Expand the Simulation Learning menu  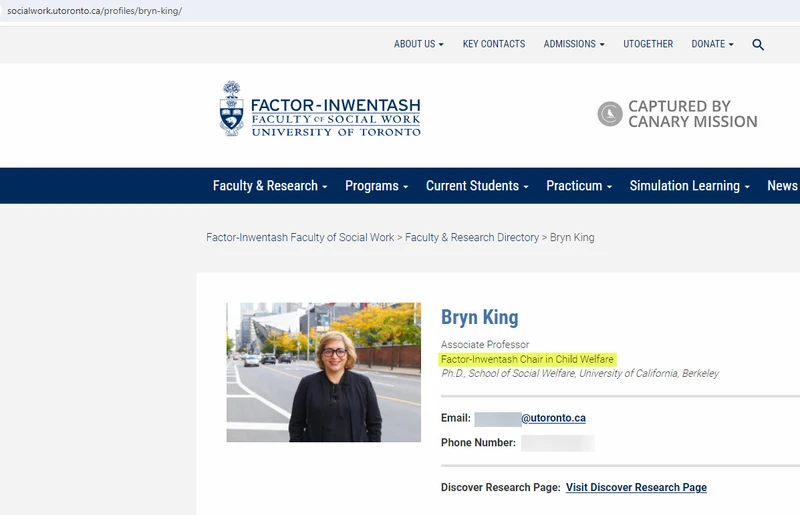click(x=689, y=186)
